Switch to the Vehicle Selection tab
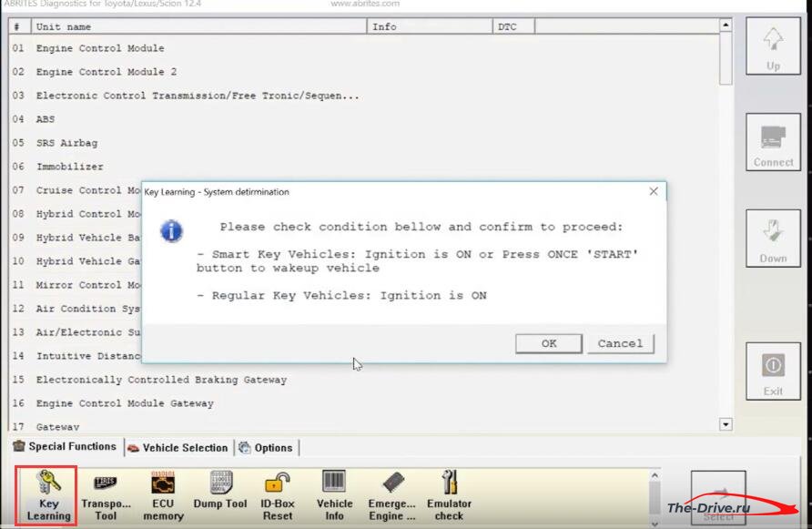812x529 pixels. click(178, 448)
